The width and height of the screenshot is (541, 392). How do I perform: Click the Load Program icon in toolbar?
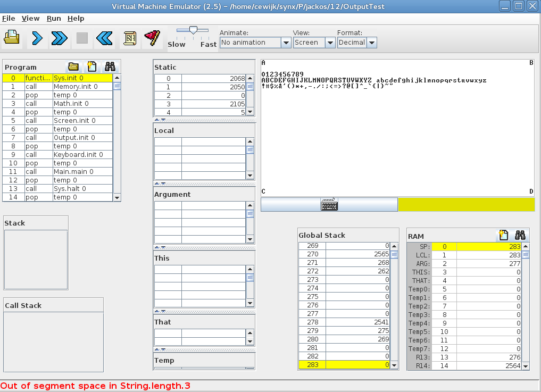[x=12, y=38]
